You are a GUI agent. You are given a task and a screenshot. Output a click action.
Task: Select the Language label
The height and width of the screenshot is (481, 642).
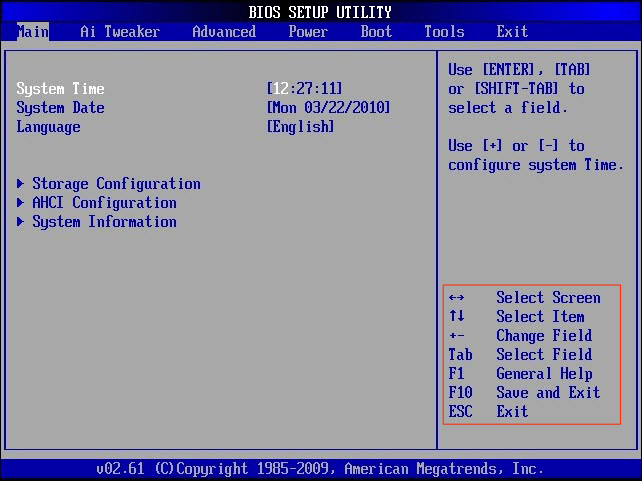48,127
